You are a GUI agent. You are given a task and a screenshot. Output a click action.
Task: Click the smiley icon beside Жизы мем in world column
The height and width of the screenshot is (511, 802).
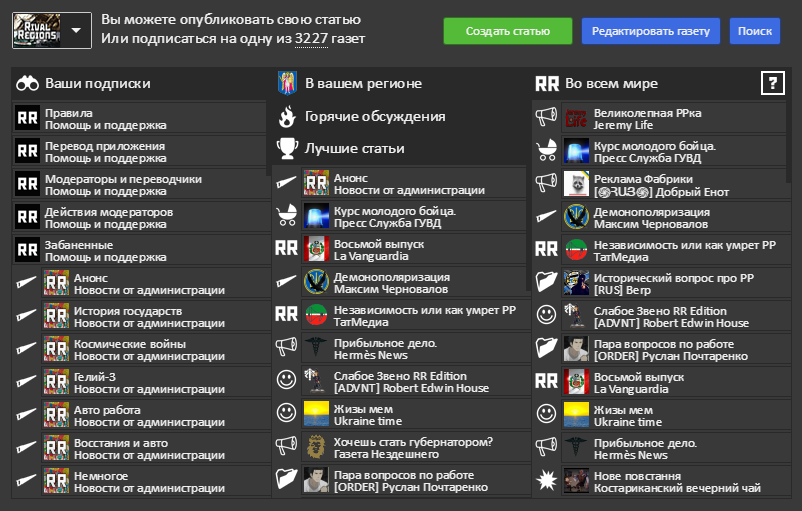coord(546,412)
